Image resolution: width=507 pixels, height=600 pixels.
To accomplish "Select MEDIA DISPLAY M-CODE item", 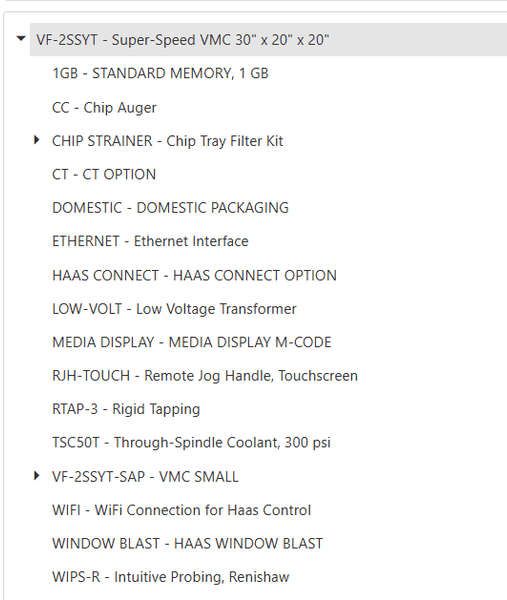I will click(192, 342).
